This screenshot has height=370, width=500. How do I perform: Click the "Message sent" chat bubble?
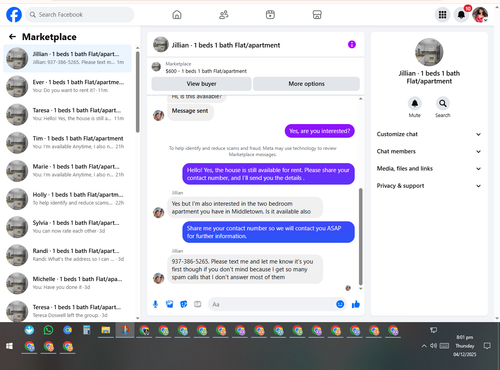(x=190, y=111)
